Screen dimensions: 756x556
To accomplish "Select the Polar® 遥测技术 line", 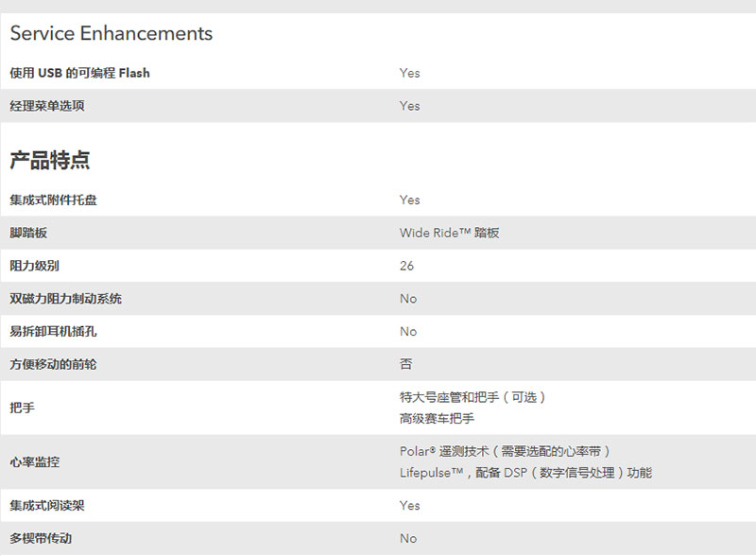I will (505, 451).
